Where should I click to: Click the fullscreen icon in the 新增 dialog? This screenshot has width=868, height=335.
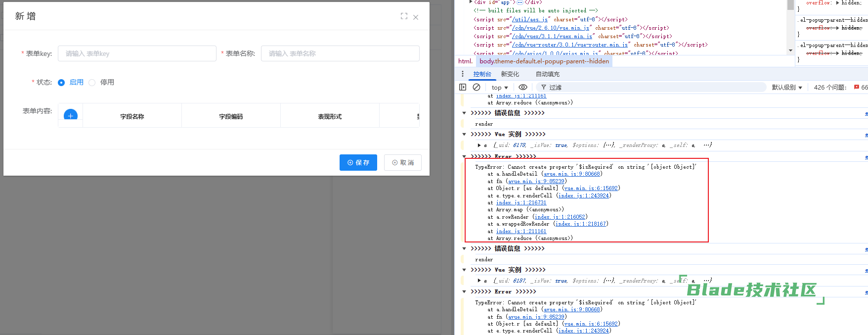click(x=404, y=16)
